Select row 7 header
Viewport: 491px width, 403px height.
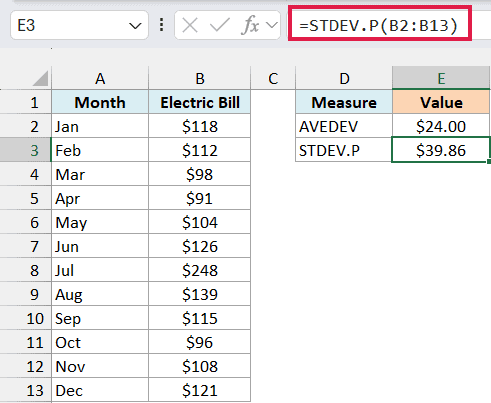[26, 246]
